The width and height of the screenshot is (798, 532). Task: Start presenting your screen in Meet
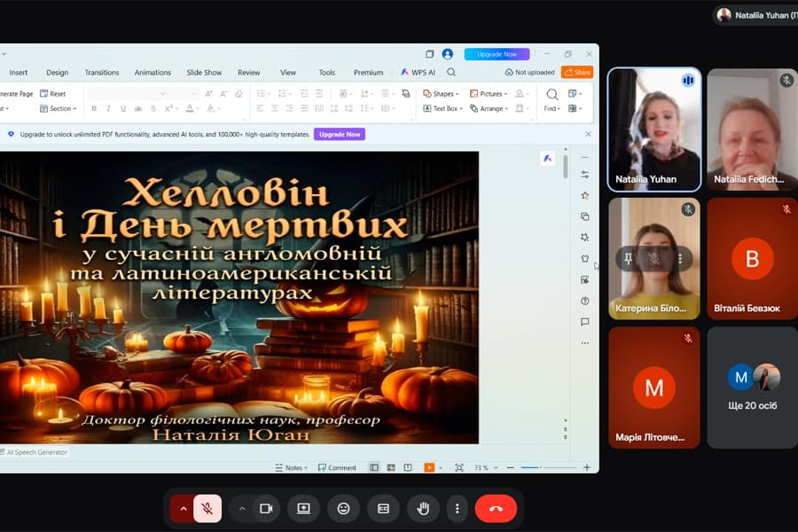tap(303, 508)
